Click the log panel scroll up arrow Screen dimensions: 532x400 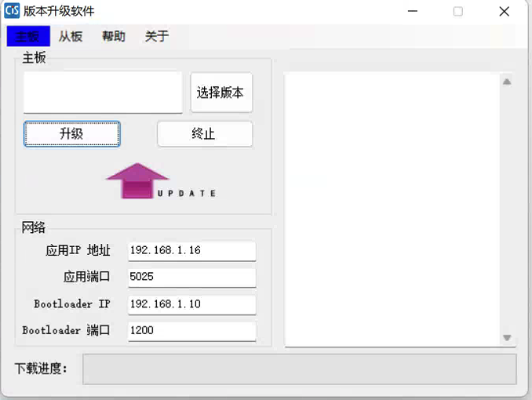[x=507, y=82]
